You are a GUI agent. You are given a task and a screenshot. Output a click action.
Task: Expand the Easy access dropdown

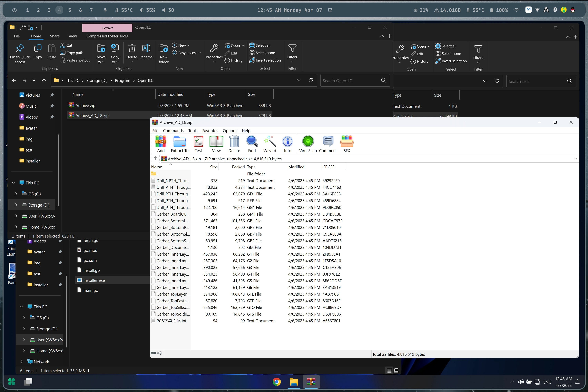coord(200,53)
